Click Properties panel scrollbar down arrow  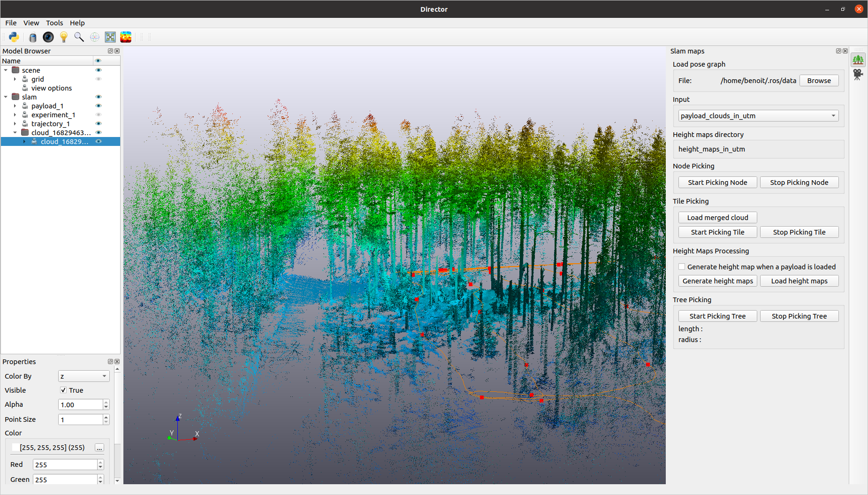pos(117,480)
